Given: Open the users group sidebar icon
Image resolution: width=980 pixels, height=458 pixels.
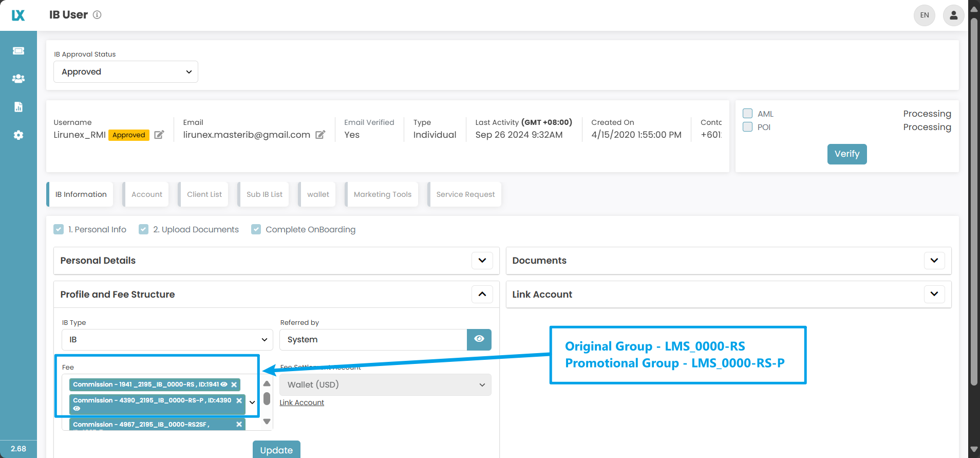Looking at the screenshot, I should [x=18, y=79].
